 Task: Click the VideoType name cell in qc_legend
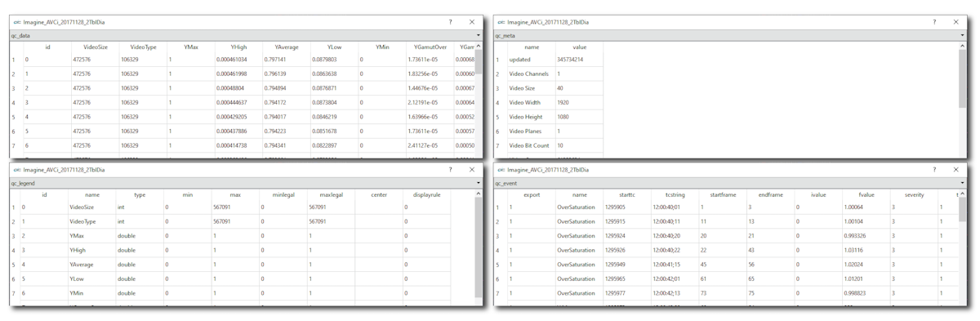coord(92,222)
